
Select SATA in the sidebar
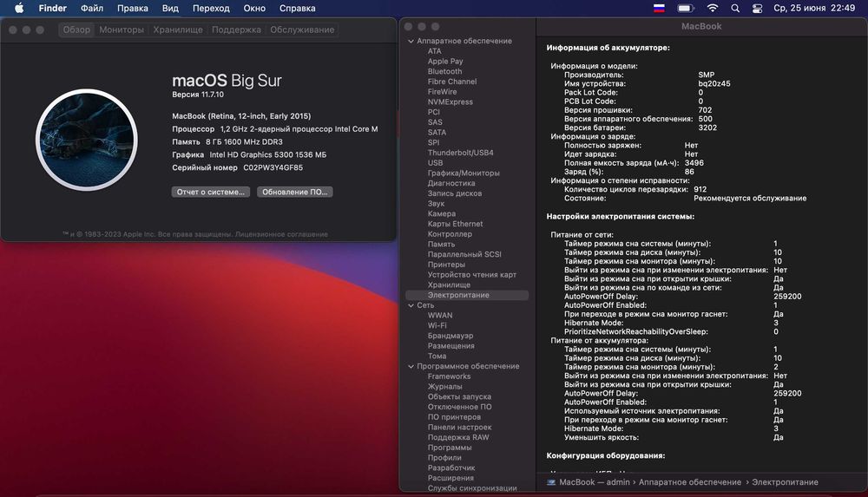(x=437, y=133)
